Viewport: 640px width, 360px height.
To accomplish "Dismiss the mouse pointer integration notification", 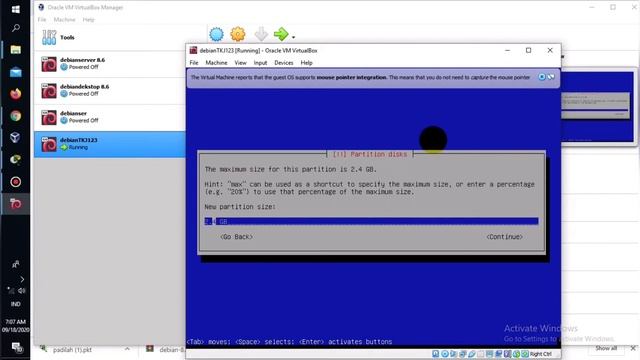I will point(542,77).
